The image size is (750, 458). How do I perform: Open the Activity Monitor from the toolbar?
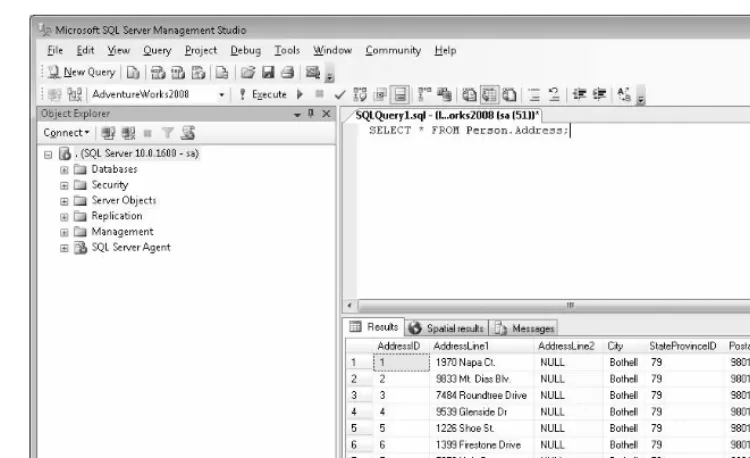point(313,73)
